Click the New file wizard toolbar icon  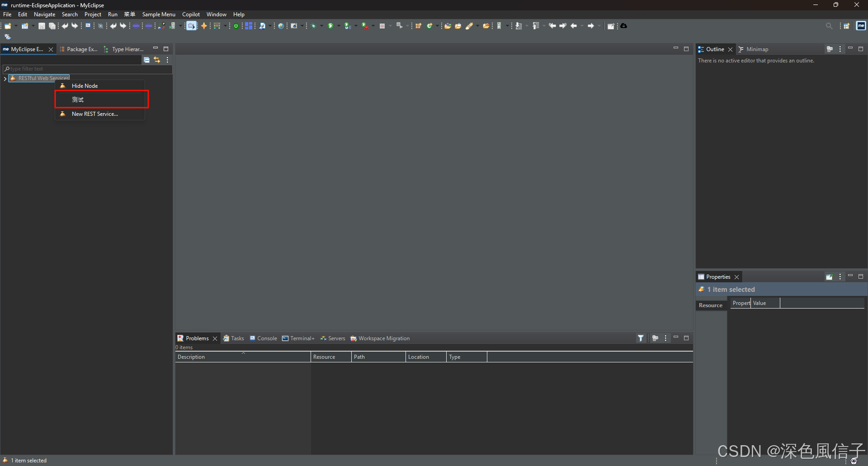(8, 26)
